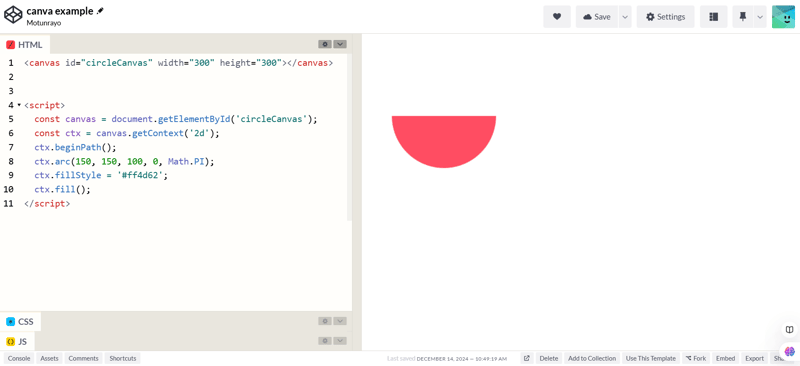Add pen to Collection

point(592,358)
